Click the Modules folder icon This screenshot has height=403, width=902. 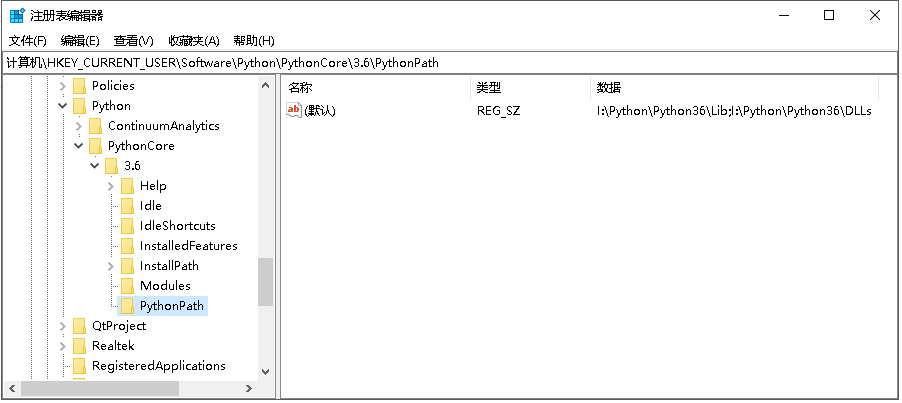pyautogui.click(x=127, y=286)
